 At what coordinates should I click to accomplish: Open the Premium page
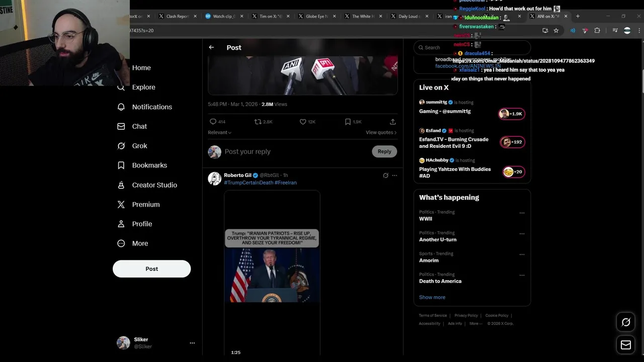click(146, 205)
